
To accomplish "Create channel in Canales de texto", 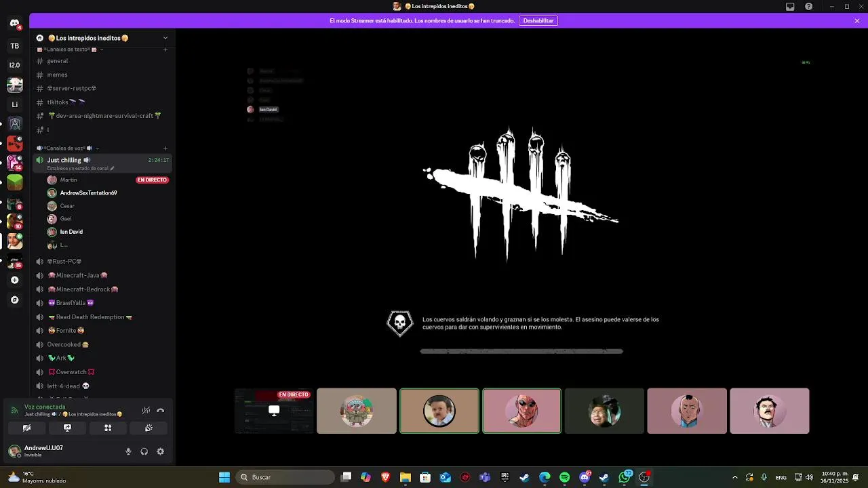I will [165, 49].
